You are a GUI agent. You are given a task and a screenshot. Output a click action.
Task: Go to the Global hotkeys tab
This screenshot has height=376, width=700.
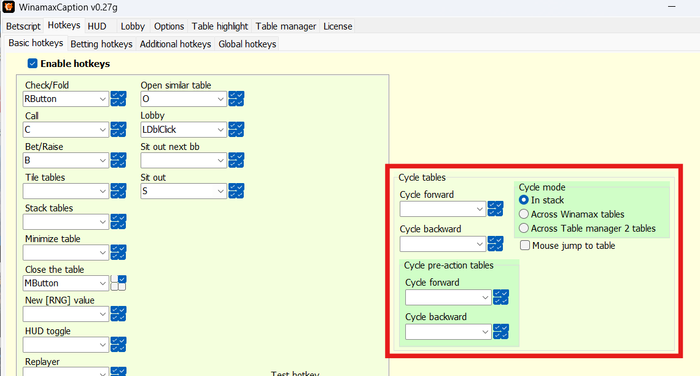(247, 44)
